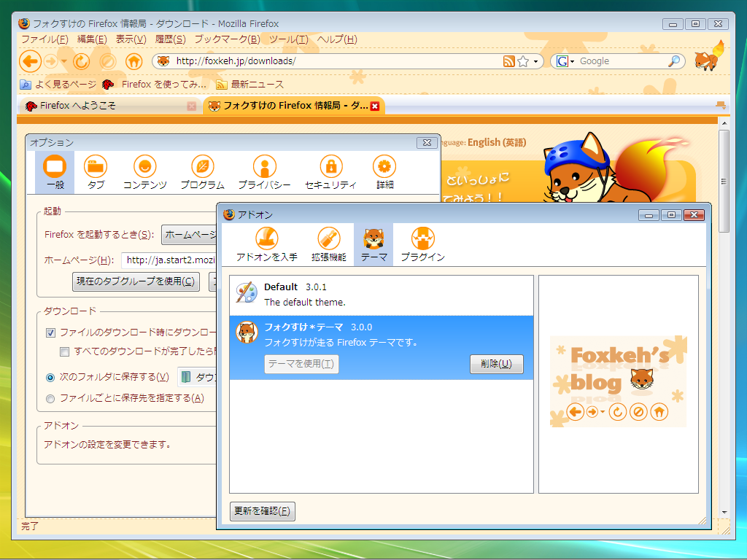
Task: Open the タブ options panel
Action: [x=96, y=172]
